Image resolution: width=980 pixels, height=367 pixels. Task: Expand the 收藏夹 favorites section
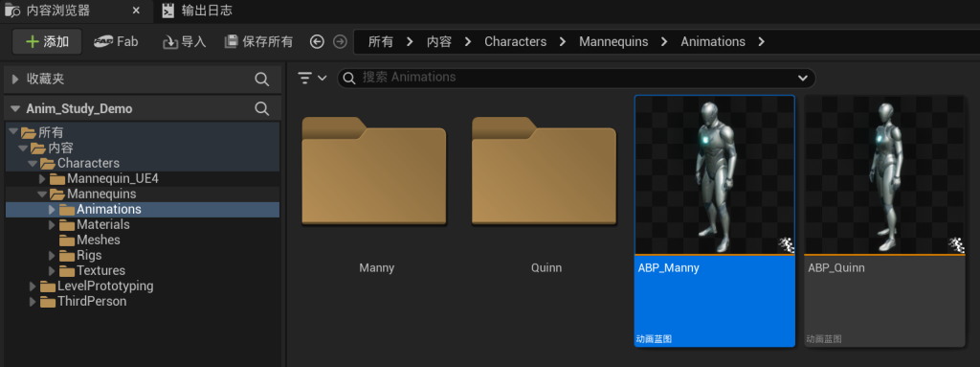15,79
